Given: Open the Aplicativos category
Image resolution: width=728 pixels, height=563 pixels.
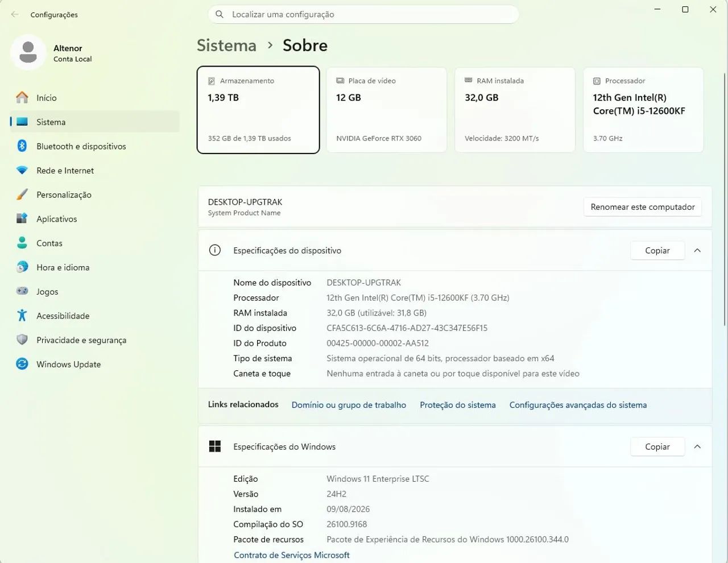Looking at the screenshot, I should coord(94,219).
